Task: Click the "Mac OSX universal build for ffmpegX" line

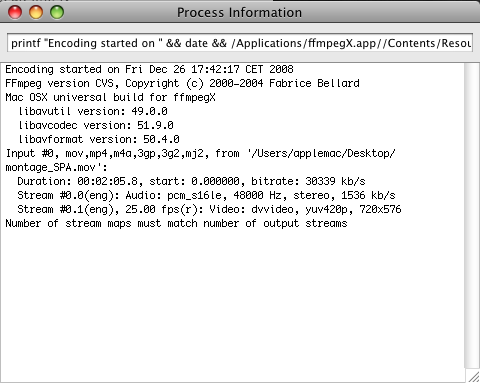Action: (x=110, y=97)
